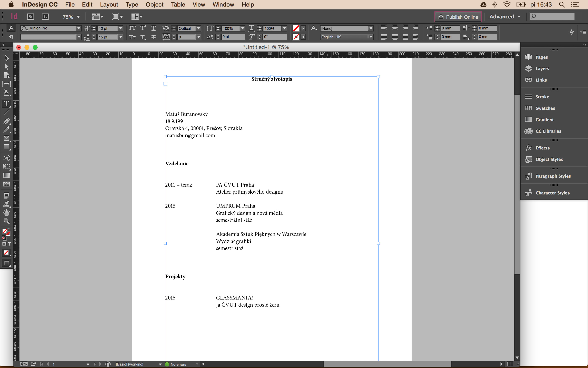
Task: Open the zoom level 75% dropdown
Action: (78, 17)
